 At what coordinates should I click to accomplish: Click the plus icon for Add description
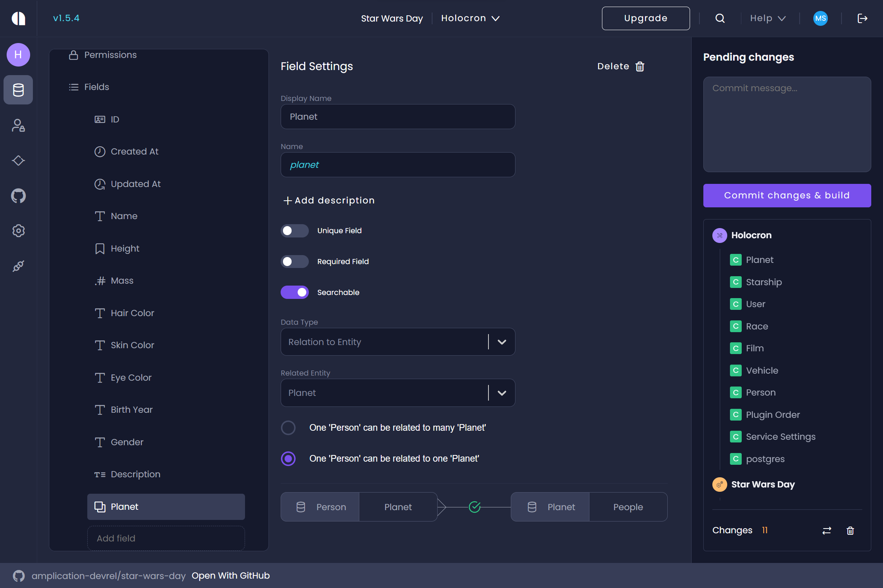coord(287,201)
